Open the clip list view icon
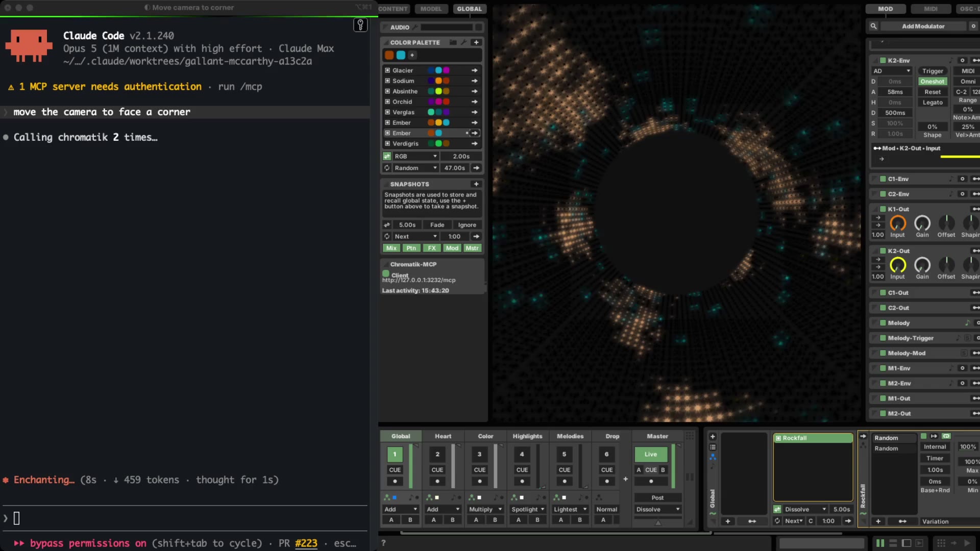Image resolution: width=980 pixels, height=551 pixels. (713, 447)
